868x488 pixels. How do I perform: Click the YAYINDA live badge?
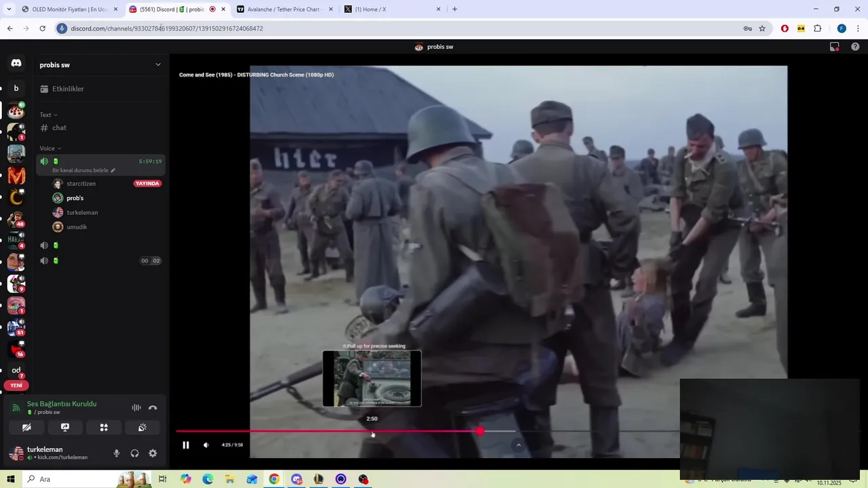147,184
